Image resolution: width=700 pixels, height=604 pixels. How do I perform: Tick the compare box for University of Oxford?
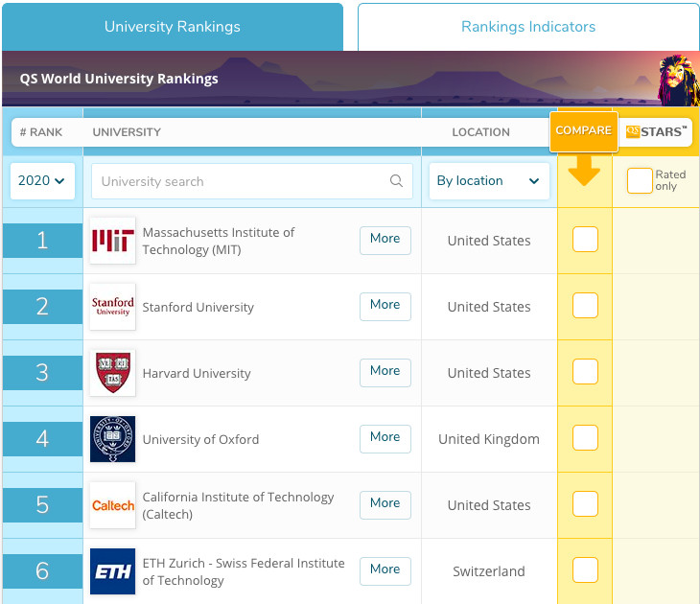[585, 437]
